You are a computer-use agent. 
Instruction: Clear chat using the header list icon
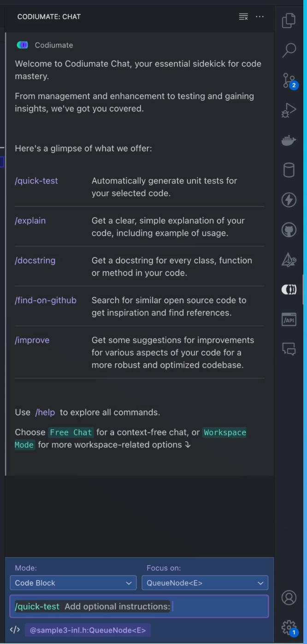pos(243,17)
